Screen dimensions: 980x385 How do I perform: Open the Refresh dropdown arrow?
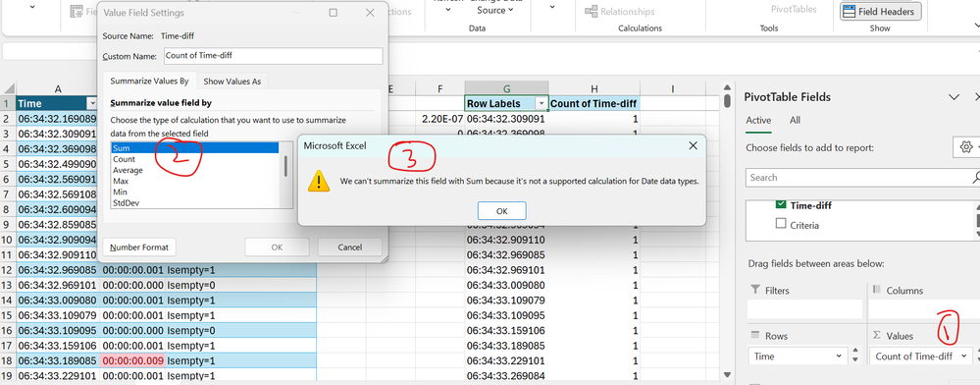click(447, 10)
